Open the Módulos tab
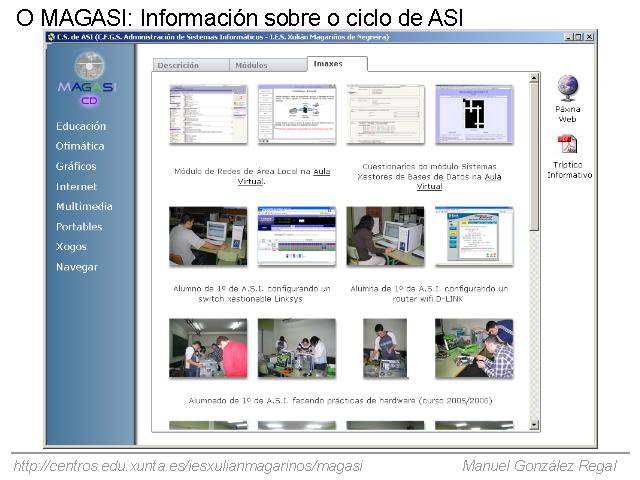Image resolution: width=640 pixels, height=480 pixels. pyautogui.click(x=251, y=65)
